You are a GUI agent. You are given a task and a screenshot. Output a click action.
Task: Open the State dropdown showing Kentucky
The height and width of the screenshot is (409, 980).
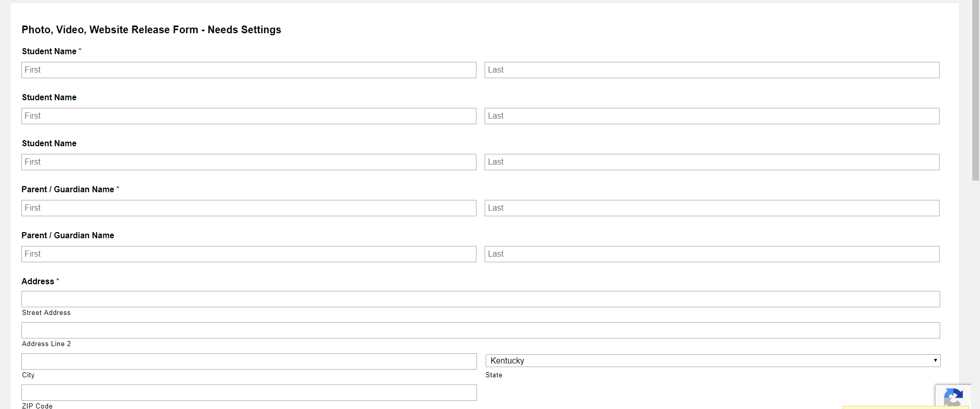point(713,360)
